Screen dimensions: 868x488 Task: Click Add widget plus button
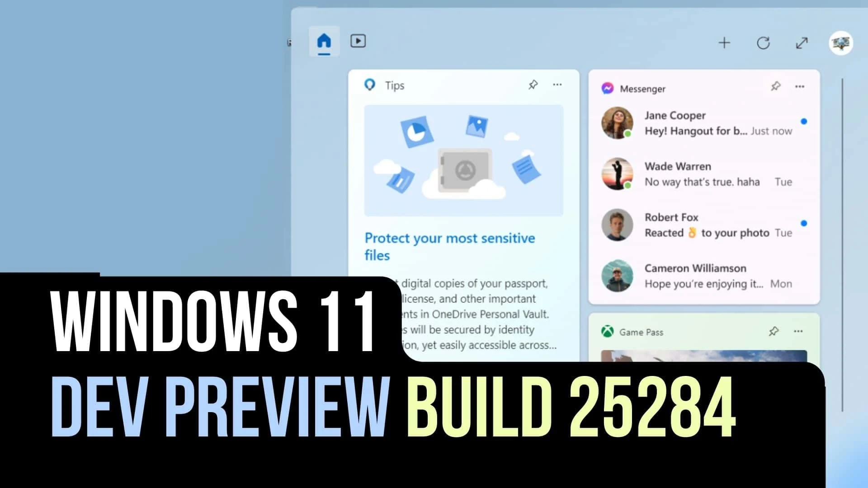pos(724,42)
